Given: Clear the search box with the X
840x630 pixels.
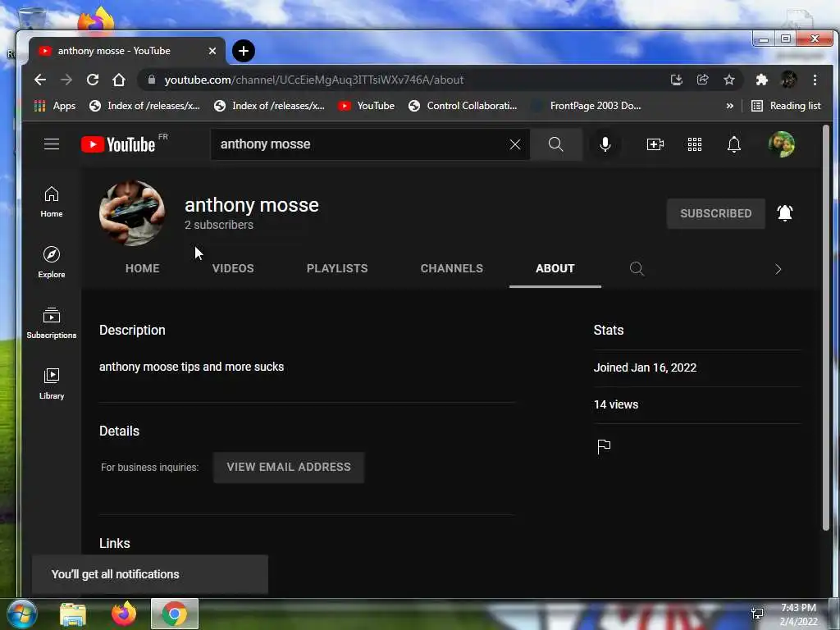Looking at the screenshot, I should (x=515, y=144).
